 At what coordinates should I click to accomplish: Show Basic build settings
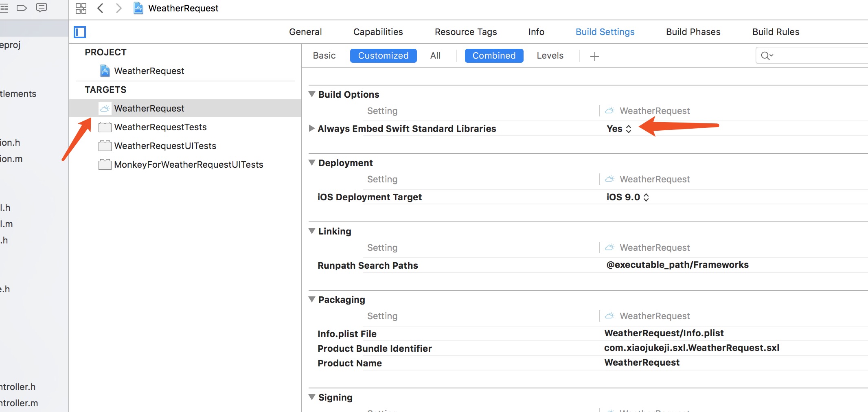click(x=324, y=56)
